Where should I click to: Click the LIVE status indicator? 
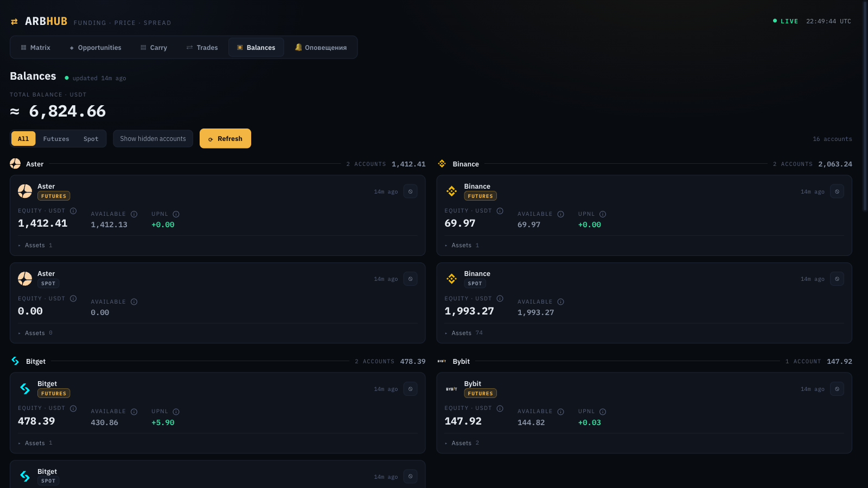click(x=786, y=21)
